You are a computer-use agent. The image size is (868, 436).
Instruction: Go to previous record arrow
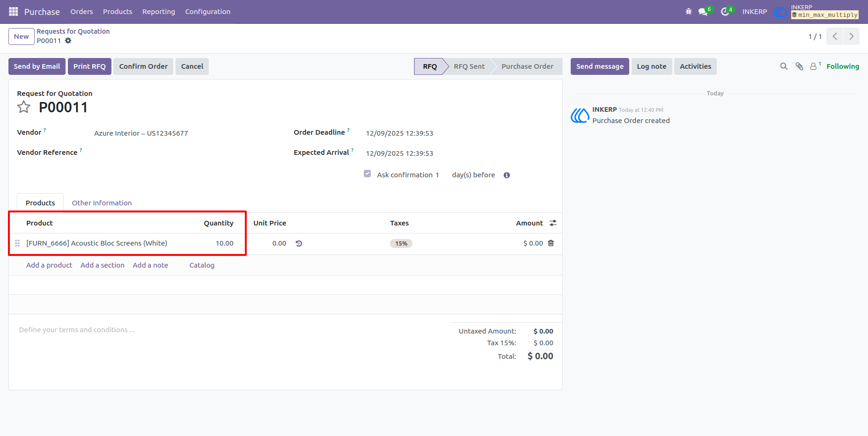pyautogui.click(x=834, y=36)
